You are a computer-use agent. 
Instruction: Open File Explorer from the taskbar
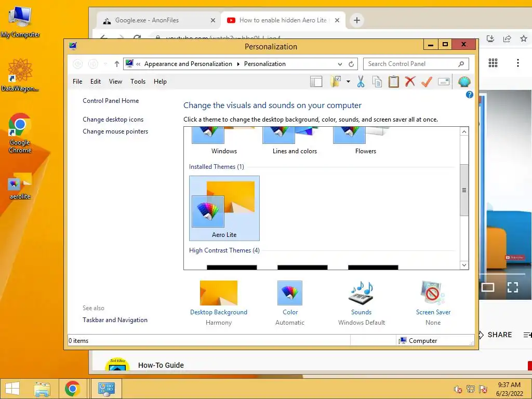tap(42, 389)
